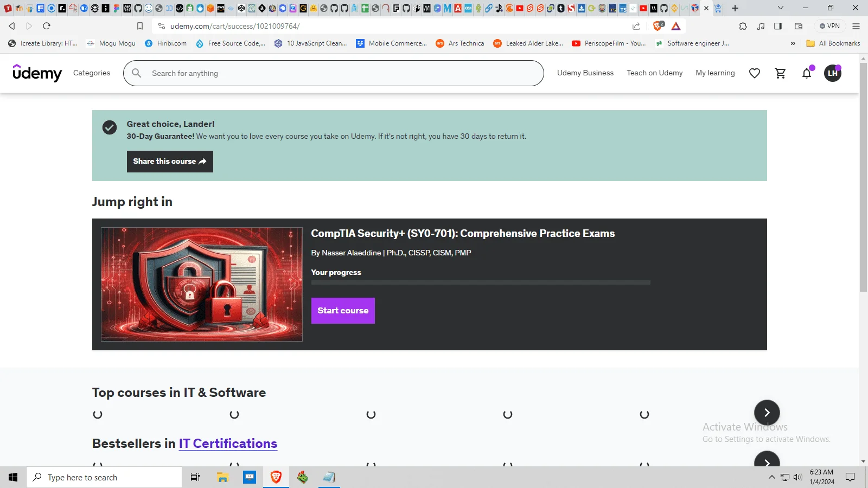The height and width of the screenshot is (488, 868).
Task: View site information icon in address bar
Action: (161, 26)
